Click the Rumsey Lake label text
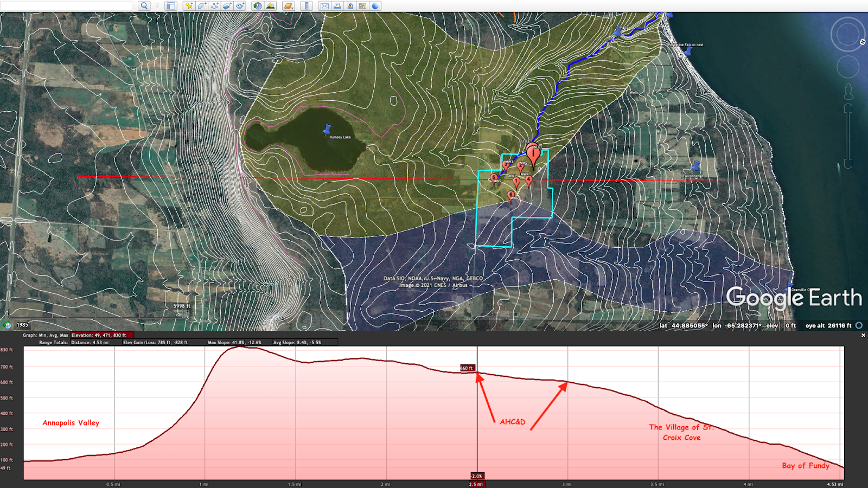The image size is (868, 488). coord(340,137)
